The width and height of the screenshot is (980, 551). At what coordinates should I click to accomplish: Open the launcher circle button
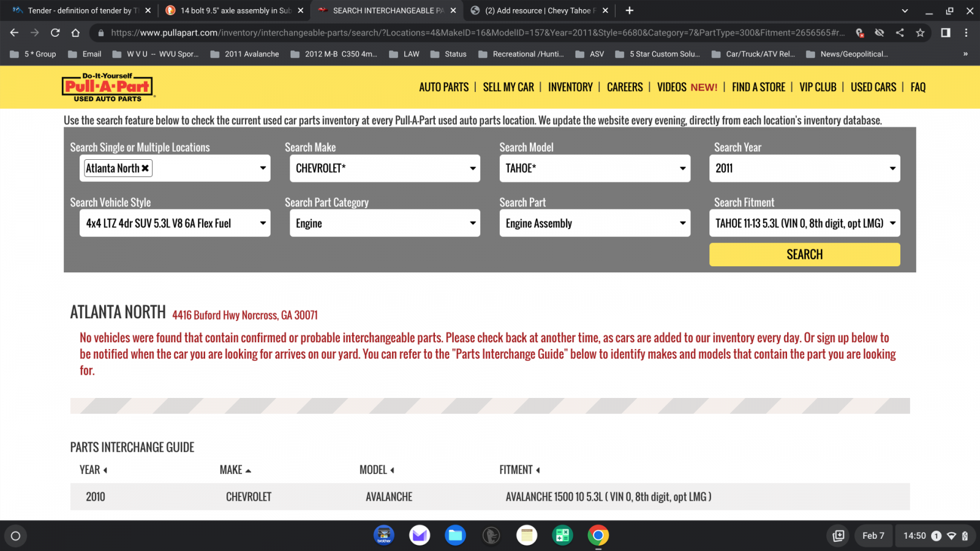(x=16, y=536)
